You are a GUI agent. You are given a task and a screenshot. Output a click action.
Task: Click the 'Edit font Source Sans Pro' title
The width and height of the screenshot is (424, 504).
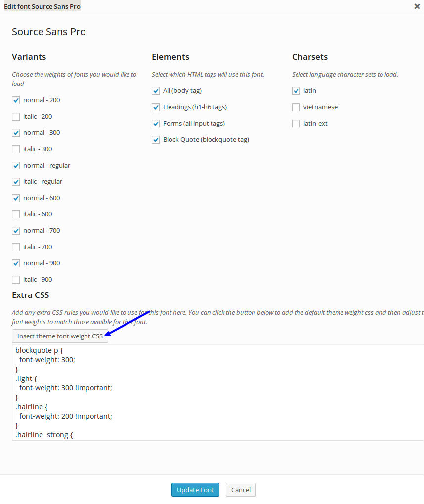42,6
